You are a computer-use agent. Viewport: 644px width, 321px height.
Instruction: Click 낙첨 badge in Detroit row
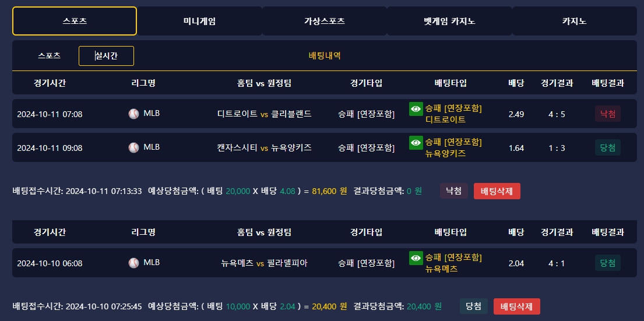[x=607, y=114]
